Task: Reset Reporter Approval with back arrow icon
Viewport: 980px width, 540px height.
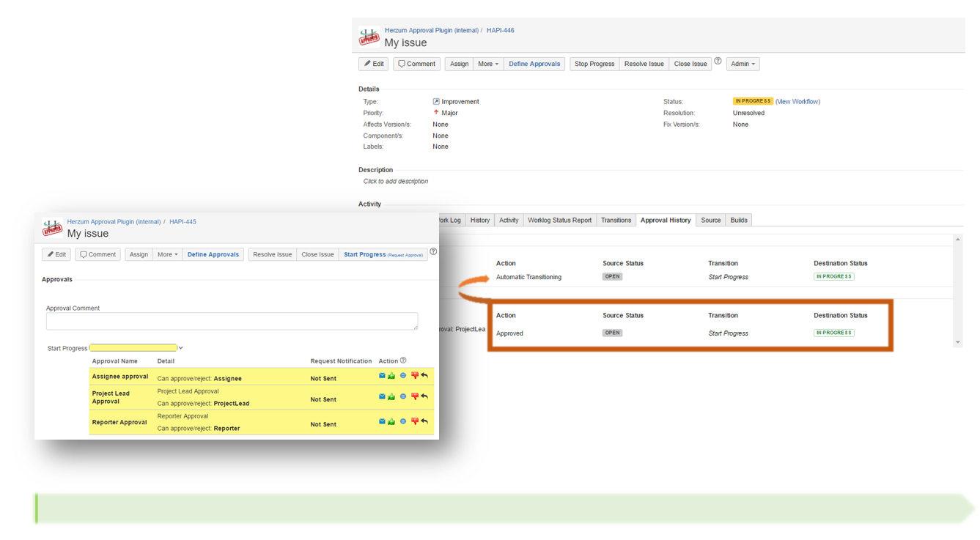Action: [424, 421]
